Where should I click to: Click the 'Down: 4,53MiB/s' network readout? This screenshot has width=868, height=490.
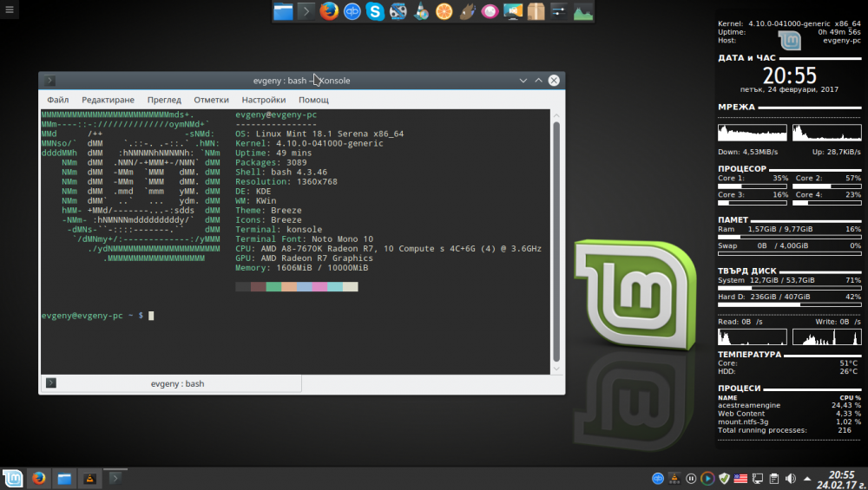[x=748, y=152]
